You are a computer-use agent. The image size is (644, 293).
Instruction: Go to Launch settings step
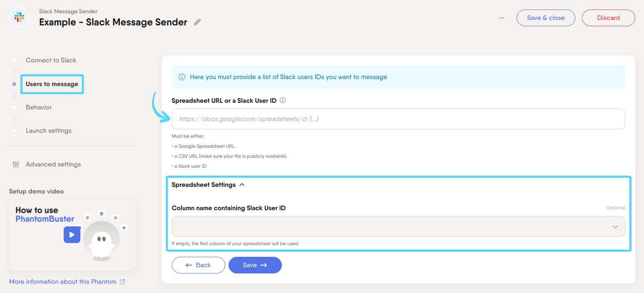(x=48, y=131)
